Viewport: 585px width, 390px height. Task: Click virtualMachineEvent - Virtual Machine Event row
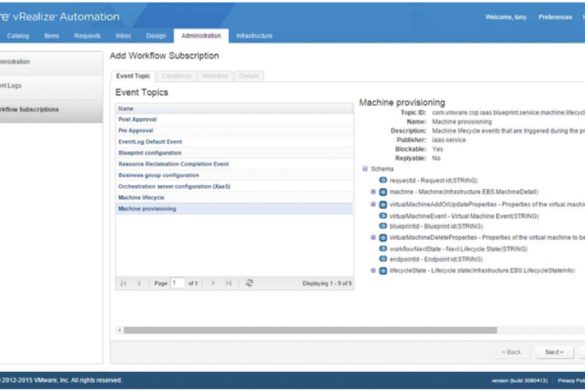pos(464,216)
